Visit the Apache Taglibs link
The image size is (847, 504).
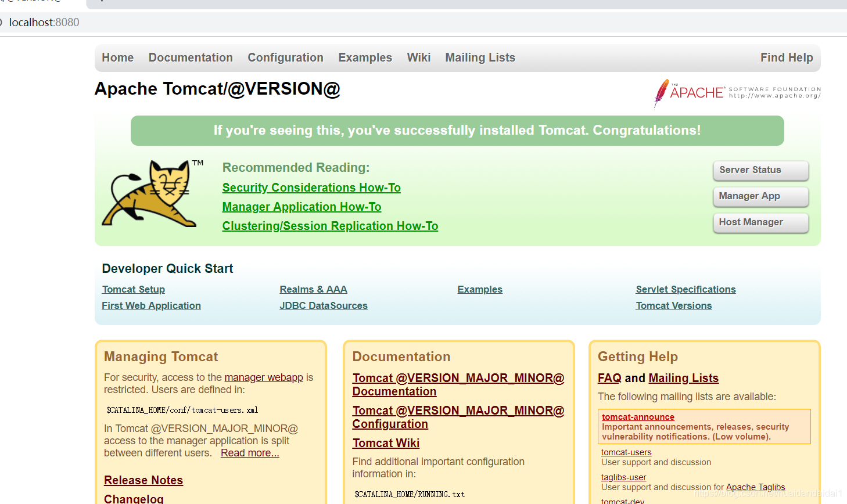tap(755, 487)
